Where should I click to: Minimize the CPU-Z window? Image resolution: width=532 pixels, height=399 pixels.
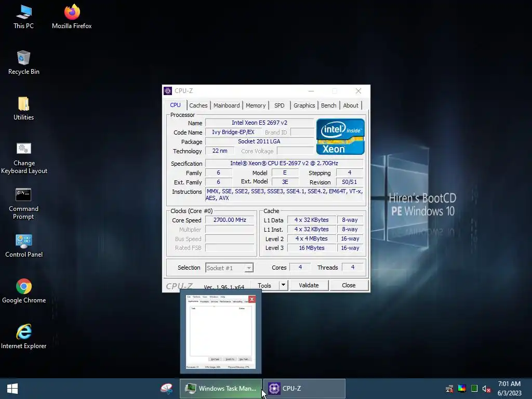[311, 91]
